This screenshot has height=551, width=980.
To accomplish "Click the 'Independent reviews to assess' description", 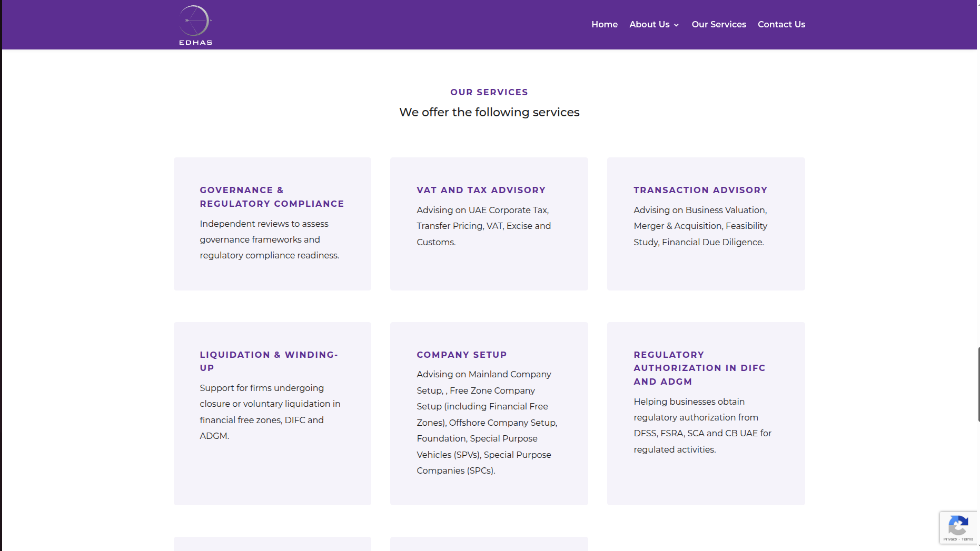I will 269,239.
